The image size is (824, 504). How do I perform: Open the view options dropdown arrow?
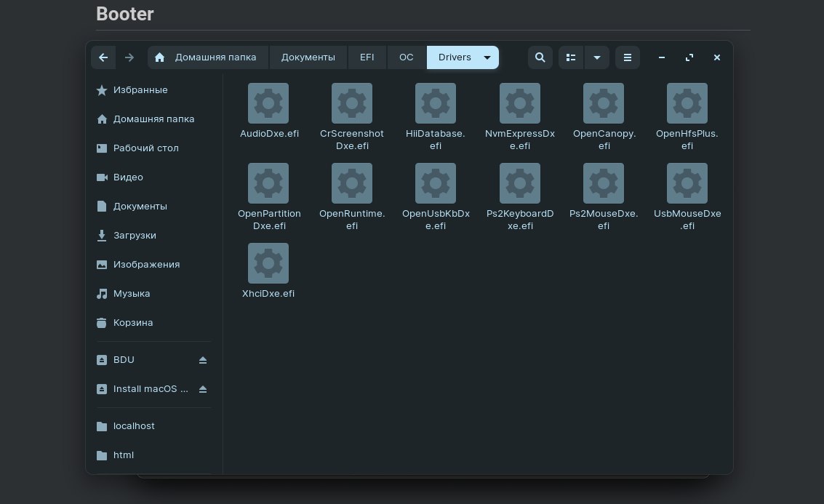point(597,57)
